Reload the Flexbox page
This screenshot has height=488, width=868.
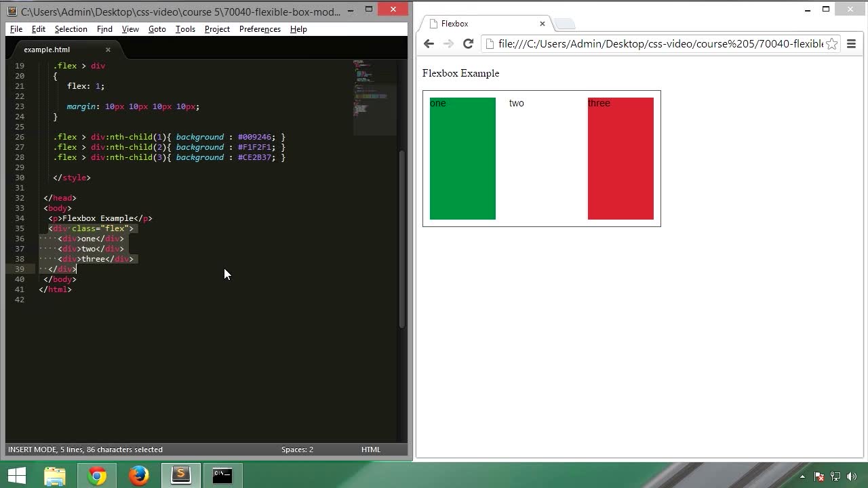468,44
